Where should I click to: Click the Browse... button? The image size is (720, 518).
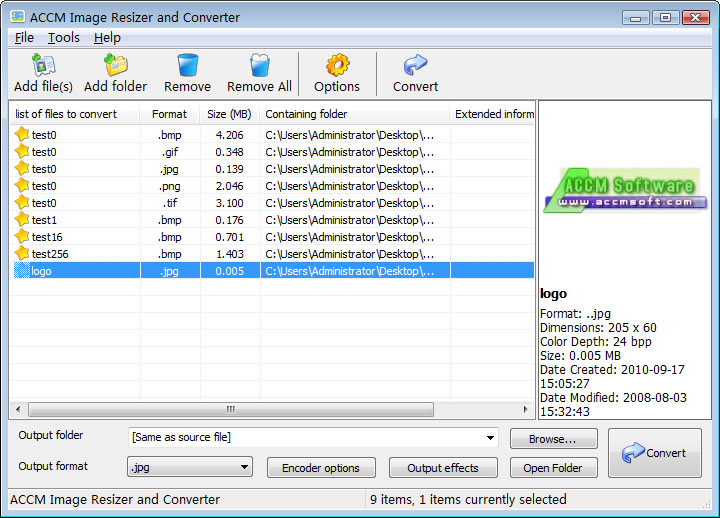(x=553, y=439)
